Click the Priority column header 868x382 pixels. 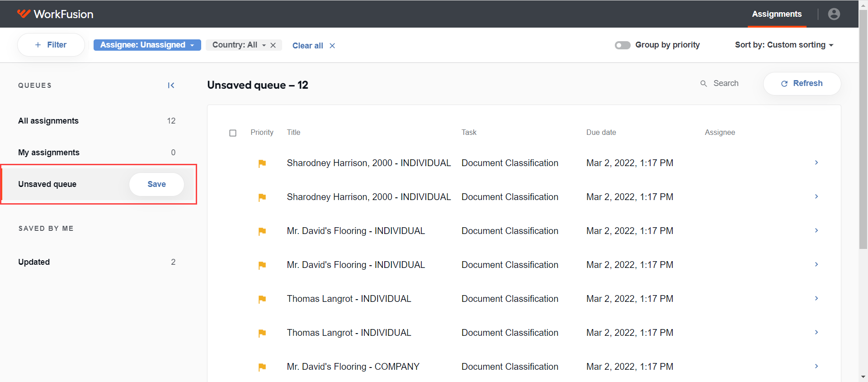coord(262,133)
